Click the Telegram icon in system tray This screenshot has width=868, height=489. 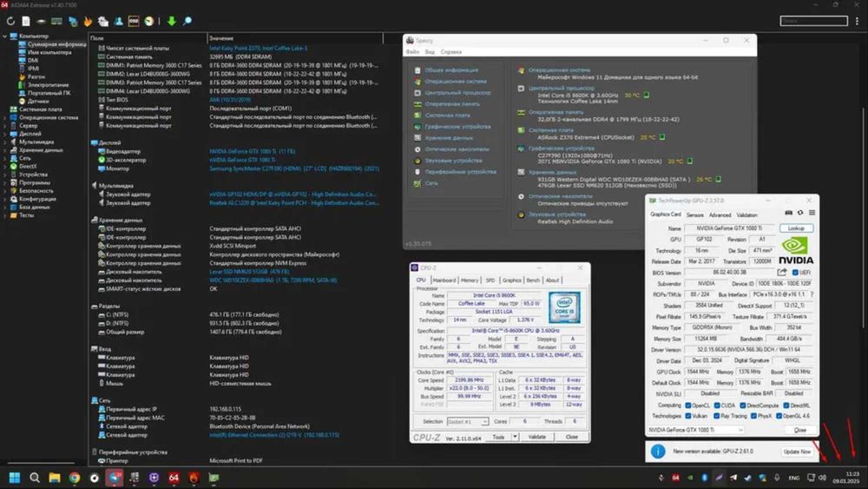(733, 478)
